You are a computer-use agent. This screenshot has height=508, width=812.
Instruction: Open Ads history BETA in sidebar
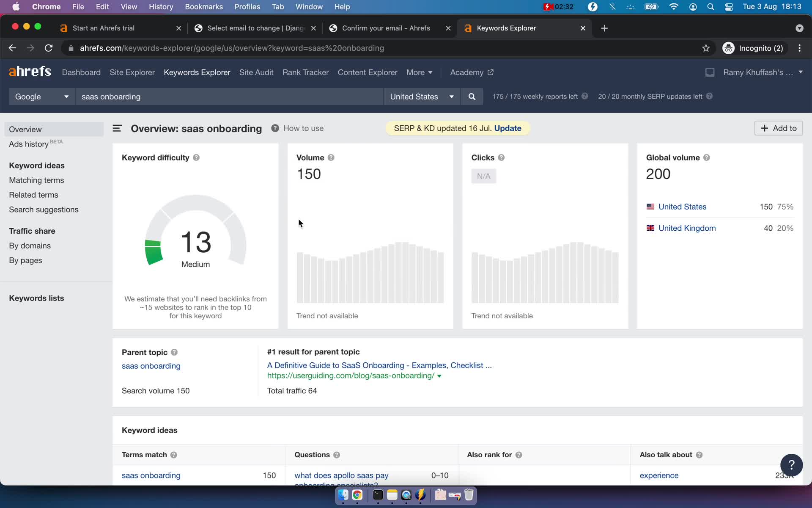tap(36, 144)
